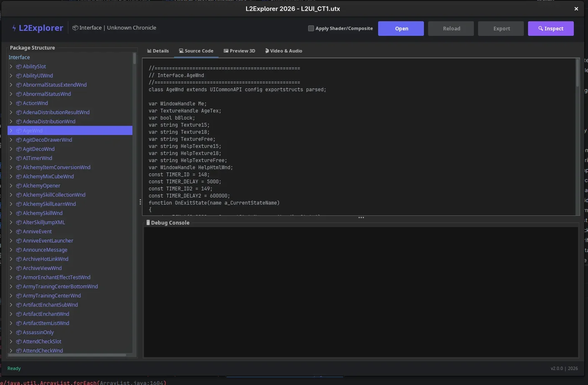Click the Debug Console panel icon
Screen dimensions: 588x385
[x=148, y=223]
